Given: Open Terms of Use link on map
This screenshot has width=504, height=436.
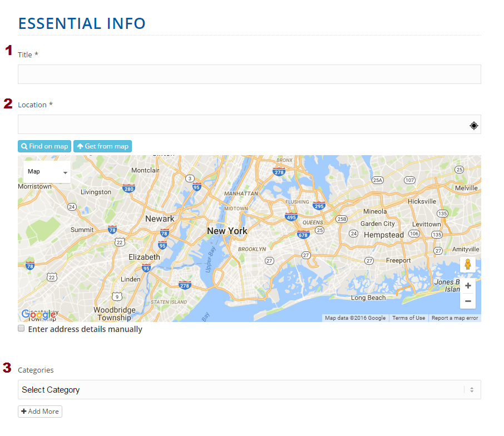Looking at the screenshot, I should coord(408,318).
